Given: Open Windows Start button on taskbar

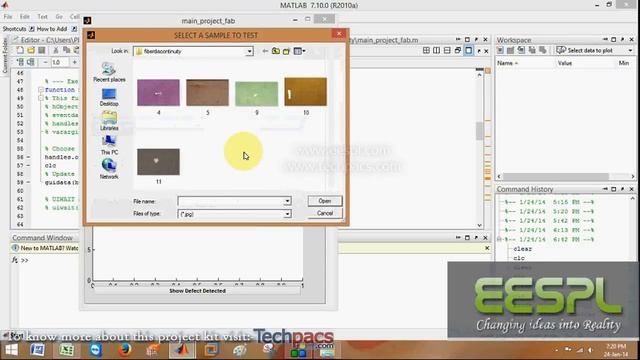Looking at the screenshot, I should click(11, 350).
